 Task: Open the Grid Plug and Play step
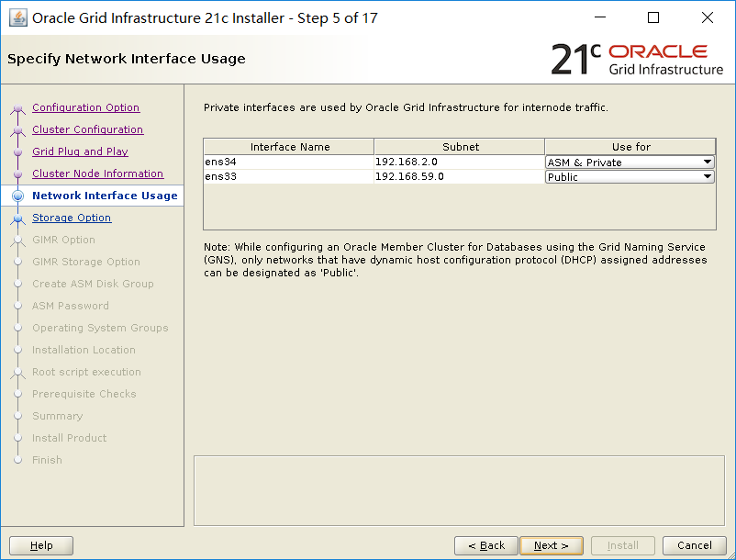pos(80,151)
